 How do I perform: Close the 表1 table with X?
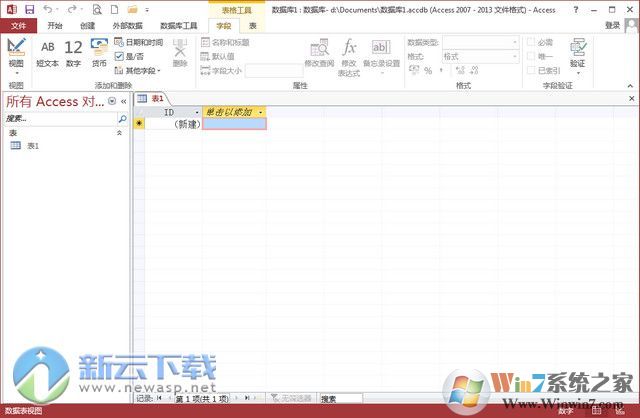pyautogui.click(x=631, y=98)
